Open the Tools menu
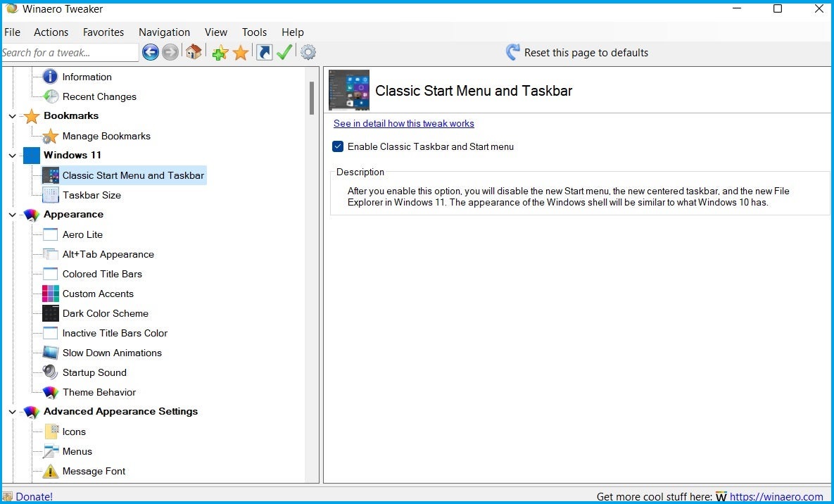 [254, 32]
